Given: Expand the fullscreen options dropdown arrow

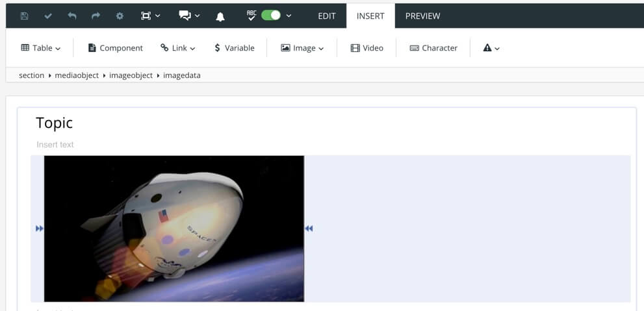Looking at the screenshot, I should 158,16.
